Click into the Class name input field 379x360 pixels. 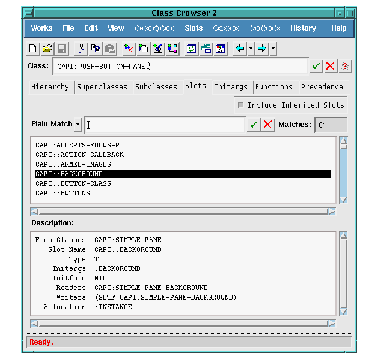click(180, 66)
